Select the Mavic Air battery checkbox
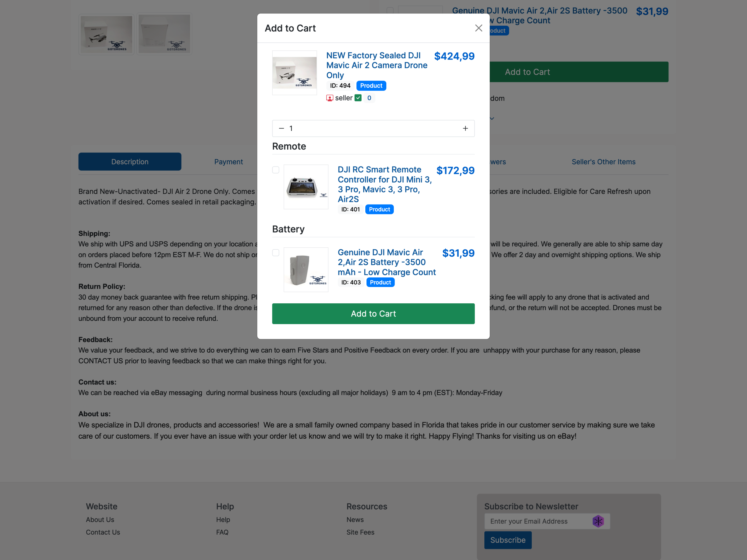The width and height of the screenshot is (747, 560). click(275, 253)
